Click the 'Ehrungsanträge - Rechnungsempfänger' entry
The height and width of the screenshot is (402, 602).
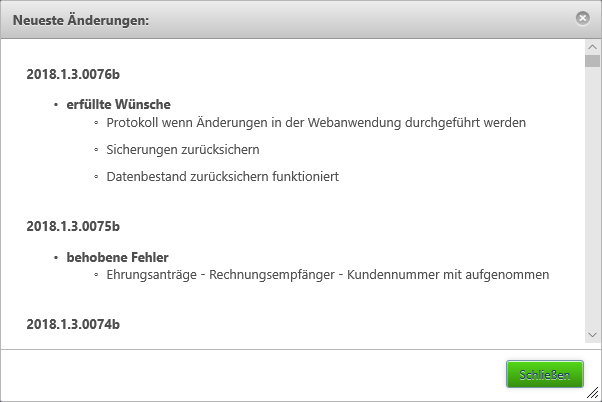(328, 275)
